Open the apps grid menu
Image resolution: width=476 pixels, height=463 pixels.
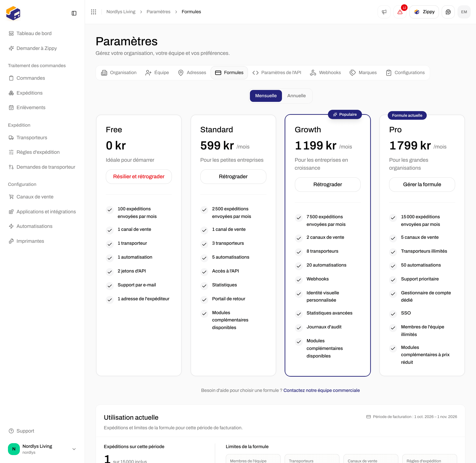click(x=94, y=12)
